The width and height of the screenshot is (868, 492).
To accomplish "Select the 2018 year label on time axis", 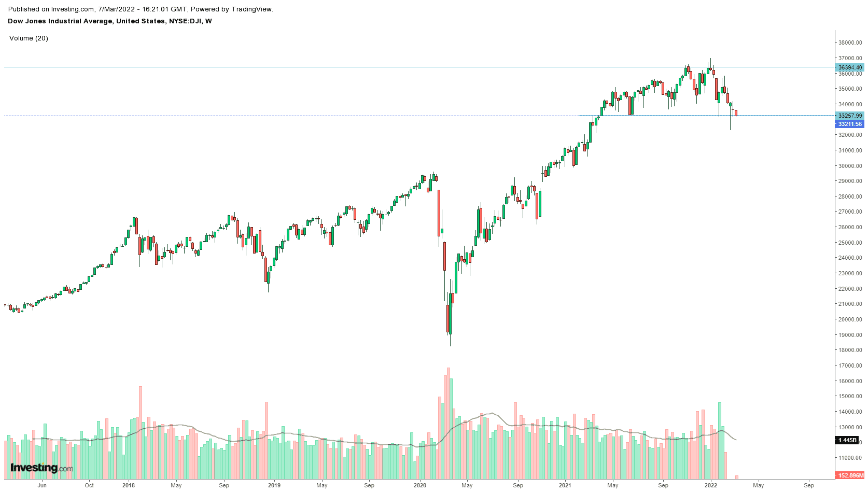I will pos(129,486).
